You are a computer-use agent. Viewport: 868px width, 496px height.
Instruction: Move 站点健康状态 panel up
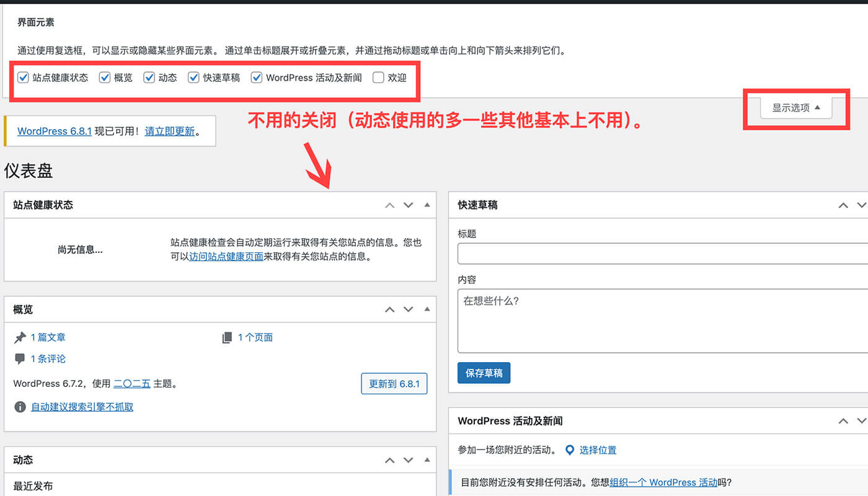(x=389, y=205)
